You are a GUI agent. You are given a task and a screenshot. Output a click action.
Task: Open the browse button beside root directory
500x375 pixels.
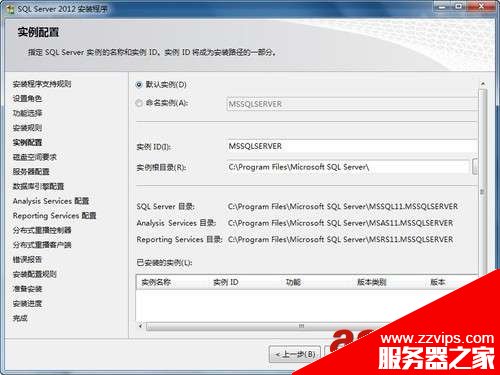tap(475, 167)
